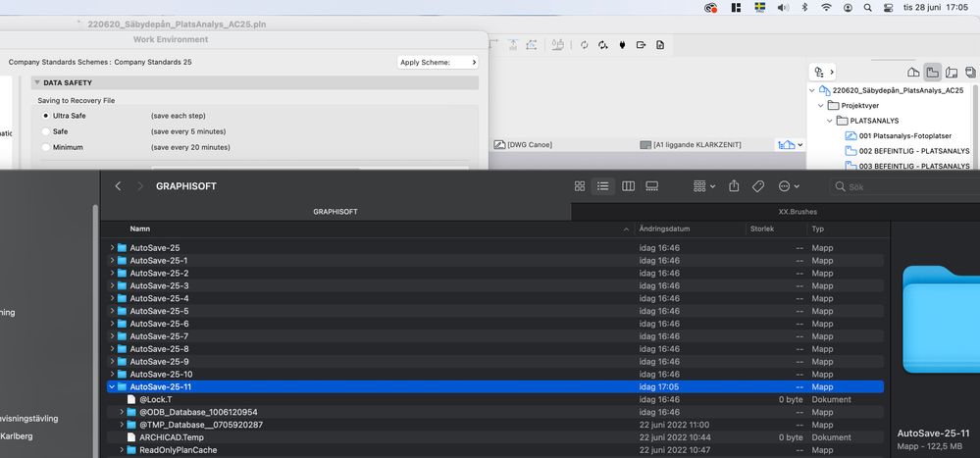Expand the AutoSave-25 folder
The image size is (980, 458).
(112, 248)
